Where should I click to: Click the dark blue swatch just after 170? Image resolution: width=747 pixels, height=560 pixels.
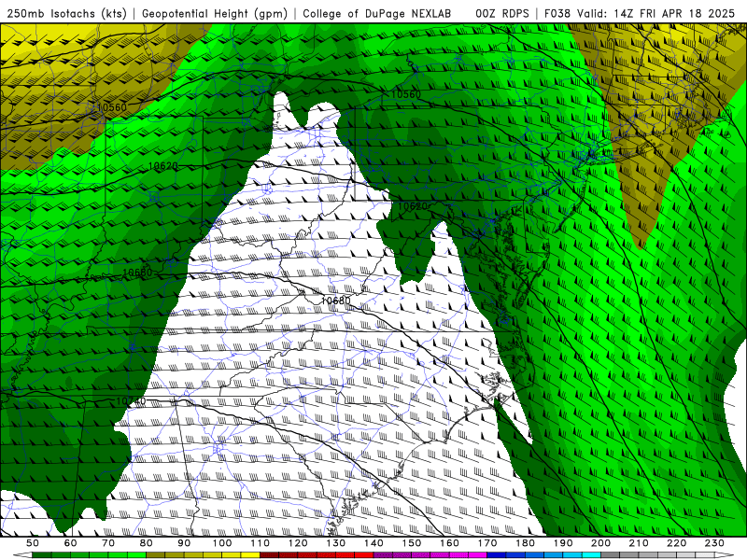pyautogui.click(x=497, y=555)
